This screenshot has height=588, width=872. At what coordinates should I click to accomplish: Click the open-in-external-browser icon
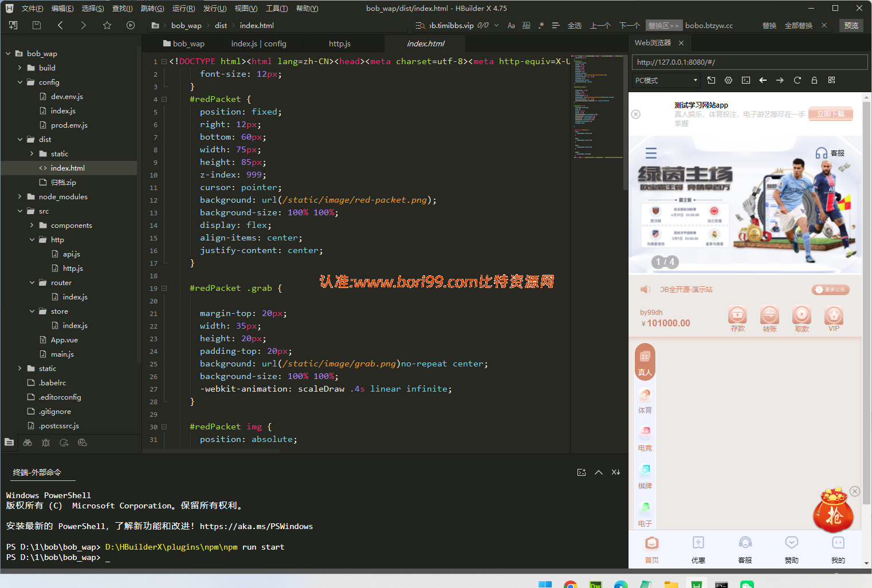pyautogui.click(x=711, y=81)
